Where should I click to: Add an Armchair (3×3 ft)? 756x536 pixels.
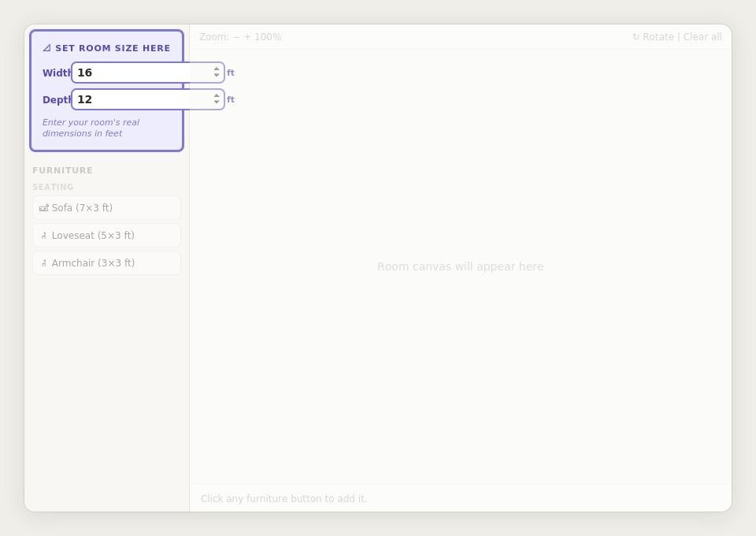point(106,262)
